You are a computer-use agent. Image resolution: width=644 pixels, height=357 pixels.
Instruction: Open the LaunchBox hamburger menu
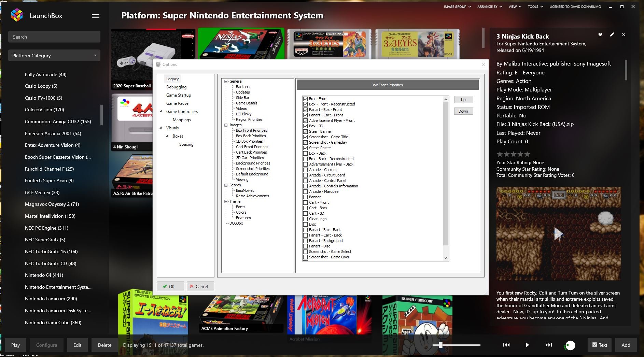click(x=96, y=16)
